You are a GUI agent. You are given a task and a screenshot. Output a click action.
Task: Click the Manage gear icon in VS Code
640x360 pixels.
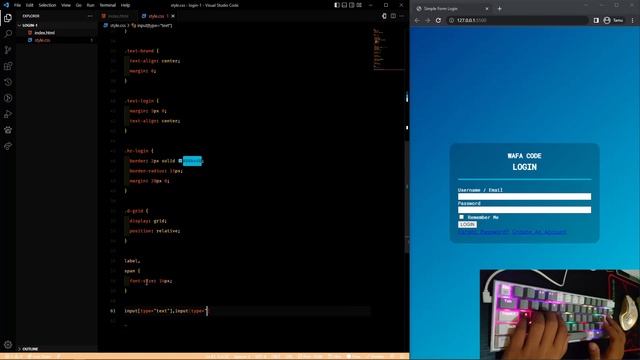coord(8,345)
